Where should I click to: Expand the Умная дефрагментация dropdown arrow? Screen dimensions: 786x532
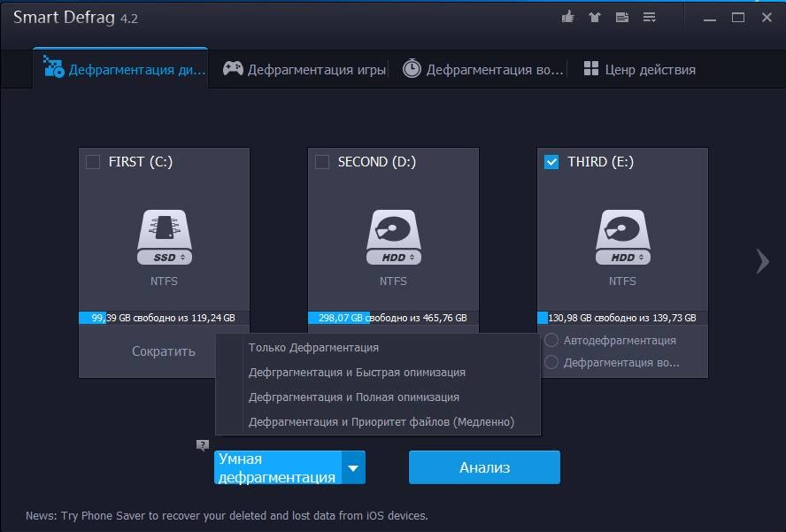tap(353, 467)
